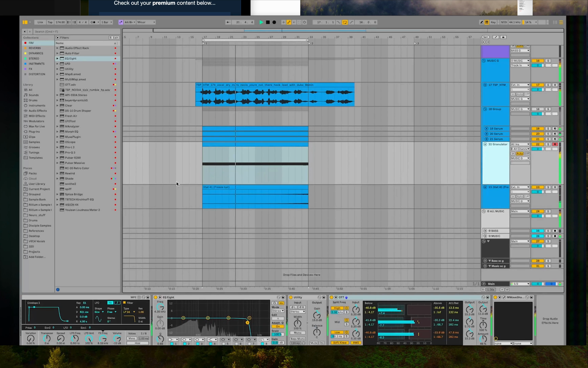Click the Arrangement Record button

274,22
